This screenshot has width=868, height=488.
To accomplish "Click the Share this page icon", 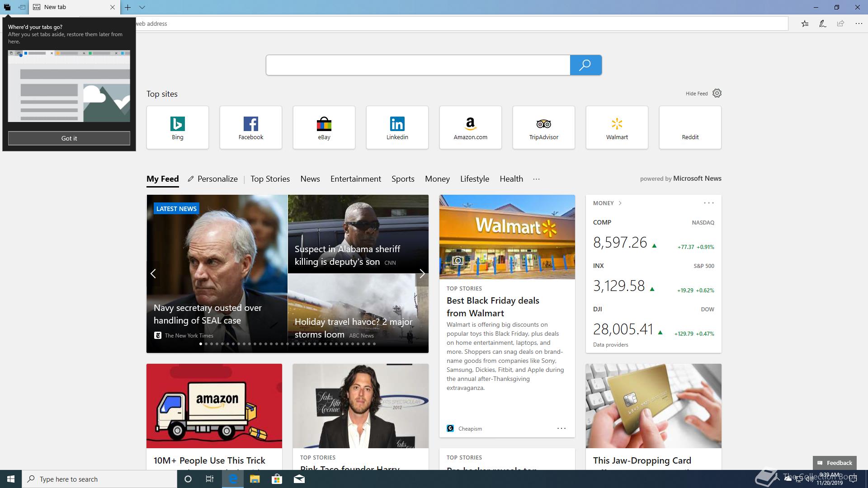I will pos(840,23).
